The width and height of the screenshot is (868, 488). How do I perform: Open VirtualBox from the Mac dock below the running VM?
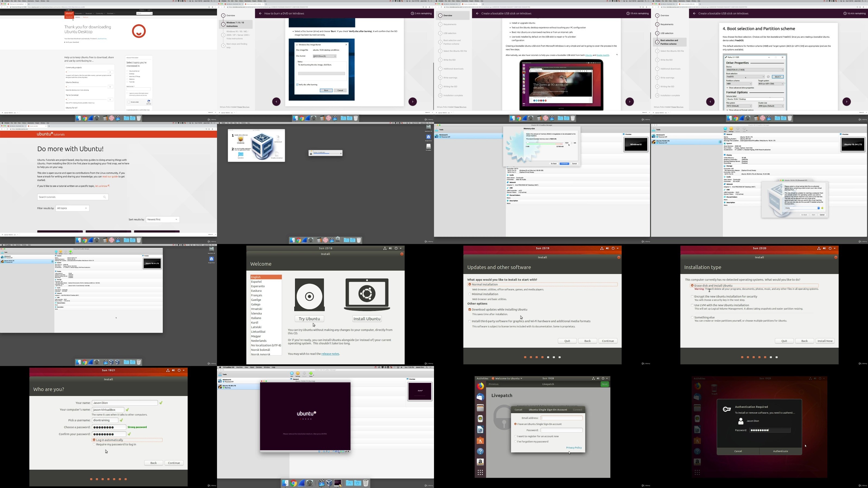(329, 483)
